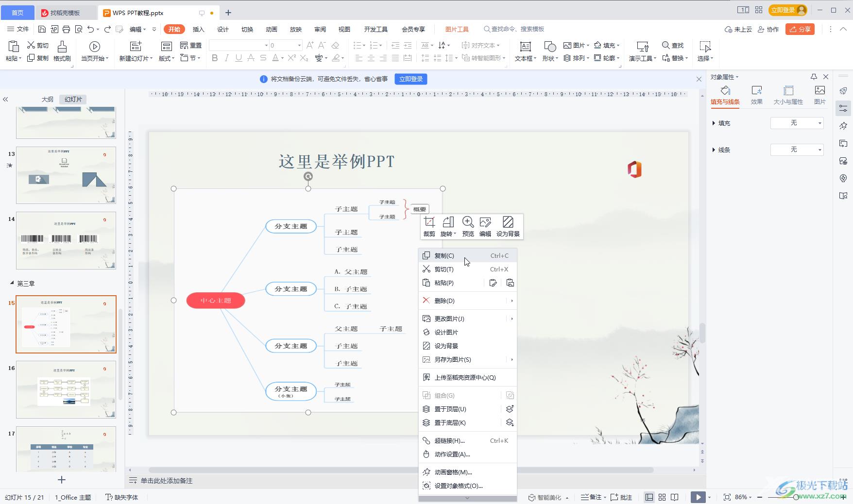Image resolution: width=853 pixels, height=504 pixels.
Task: Click orange 立即登录 login button in title bar
Action: (x=787, y=10)
